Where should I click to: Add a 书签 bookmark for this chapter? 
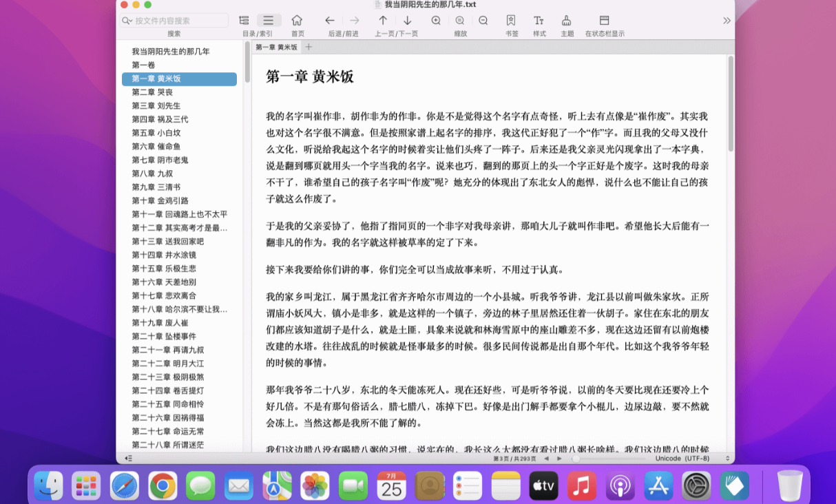510,20
